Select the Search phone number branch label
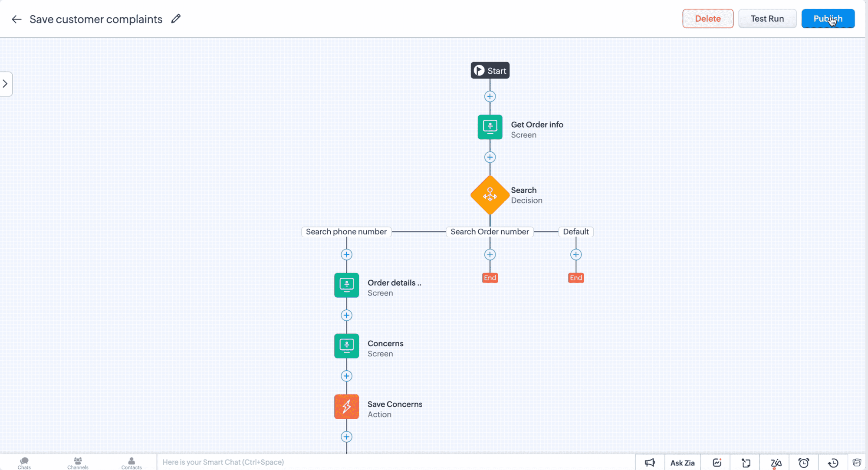 point(346,231)
